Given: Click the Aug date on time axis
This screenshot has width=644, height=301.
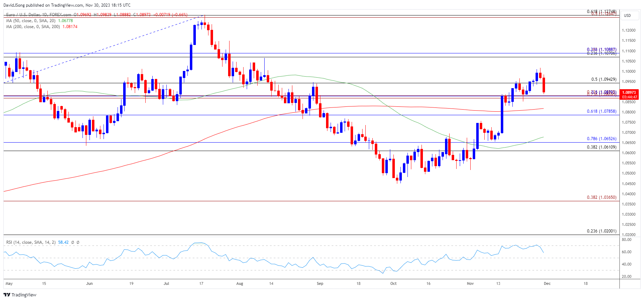Looking at the screenshot, I should (x=240, y=283).
